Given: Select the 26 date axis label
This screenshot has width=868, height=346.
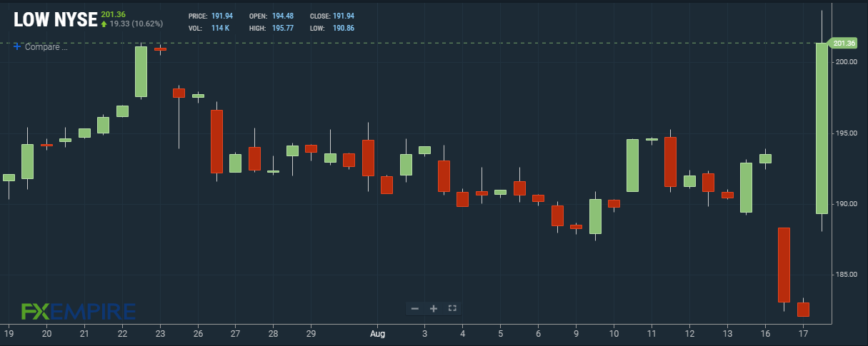Looking at the screenshot, I should 197,333.
